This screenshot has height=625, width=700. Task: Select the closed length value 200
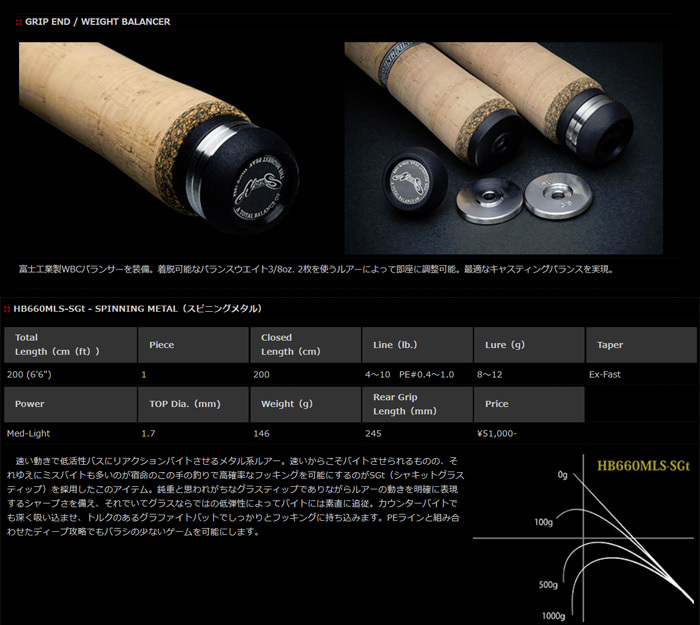[261, 375]
